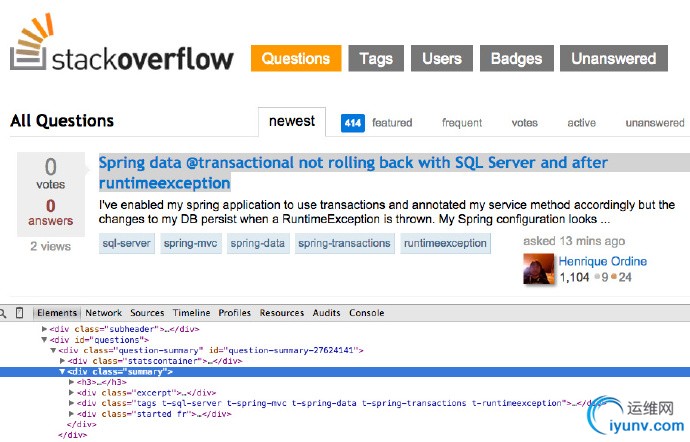Collapse the selected div class summary node
This screenshot has width=690, height=442.
[62, 372]
